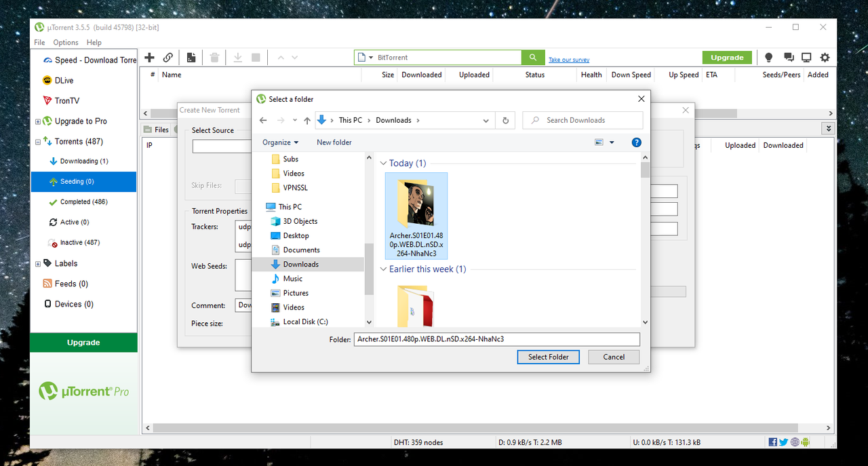Open the chat bubbles icon in toolbar
The height and width of the screenshot is (466, 868).
tap(788, 58)
